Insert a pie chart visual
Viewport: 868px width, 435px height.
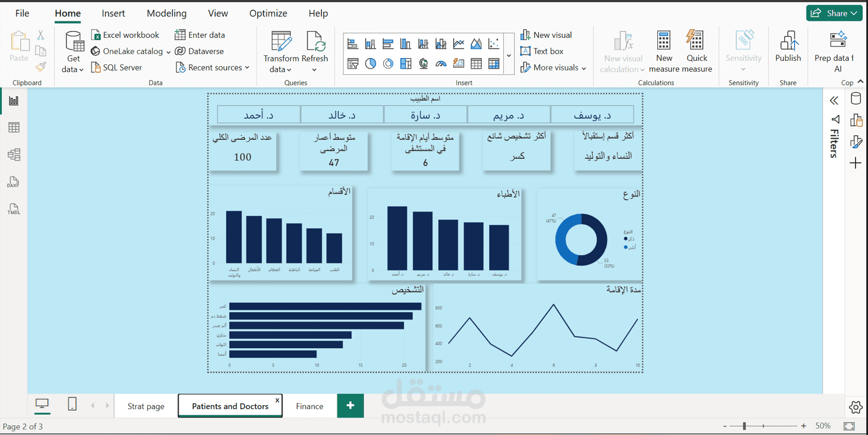click(370, 64)
